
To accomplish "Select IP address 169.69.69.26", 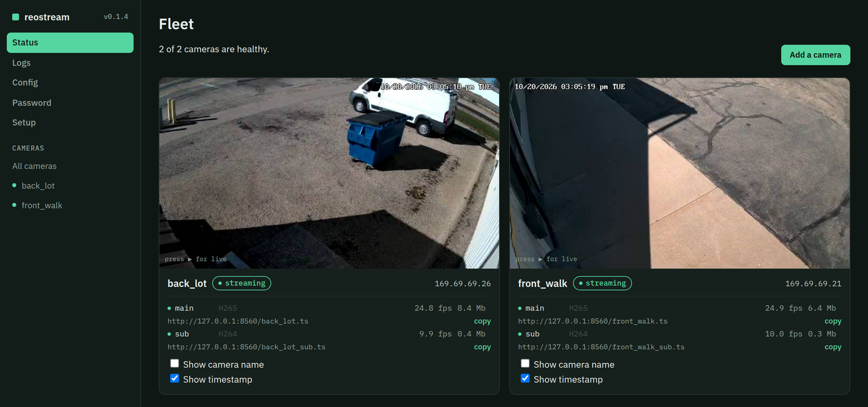I will (463, 284).
